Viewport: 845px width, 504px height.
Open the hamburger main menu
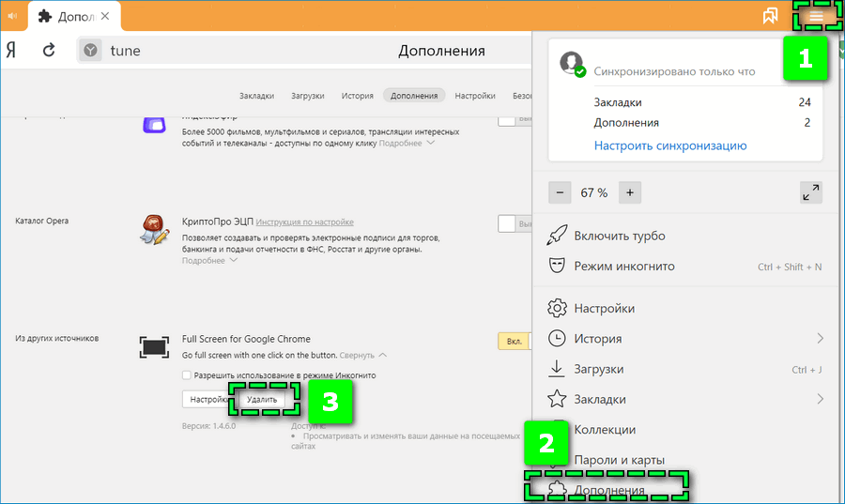[817, 17]
